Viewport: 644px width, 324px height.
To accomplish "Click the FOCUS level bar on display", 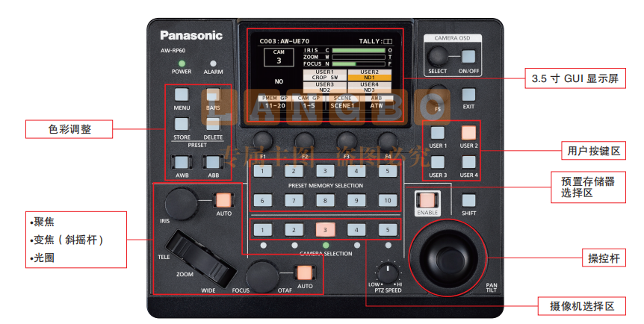I will click(x=359, y=64).
